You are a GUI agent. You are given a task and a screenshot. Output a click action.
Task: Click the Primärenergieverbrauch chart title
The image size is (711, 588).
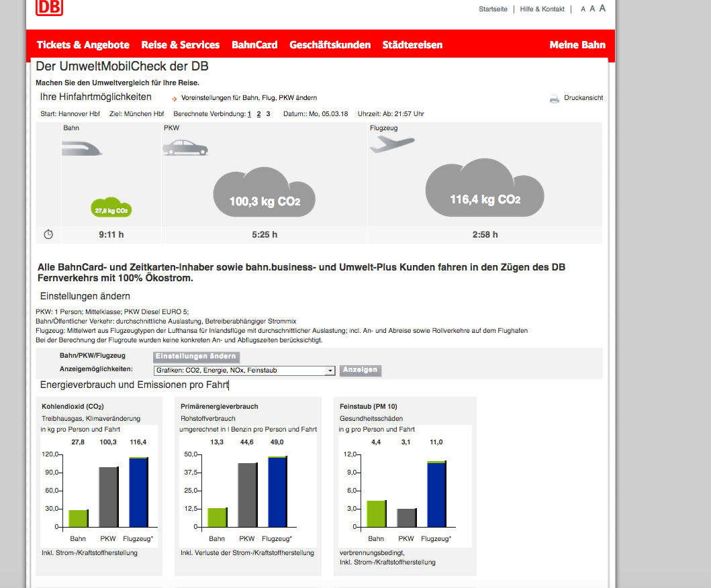220,407
